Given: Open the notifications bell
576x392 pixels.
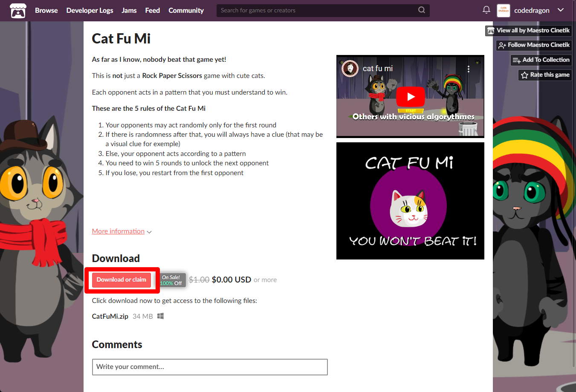Looking at the screenshot, I should point(486,10).
